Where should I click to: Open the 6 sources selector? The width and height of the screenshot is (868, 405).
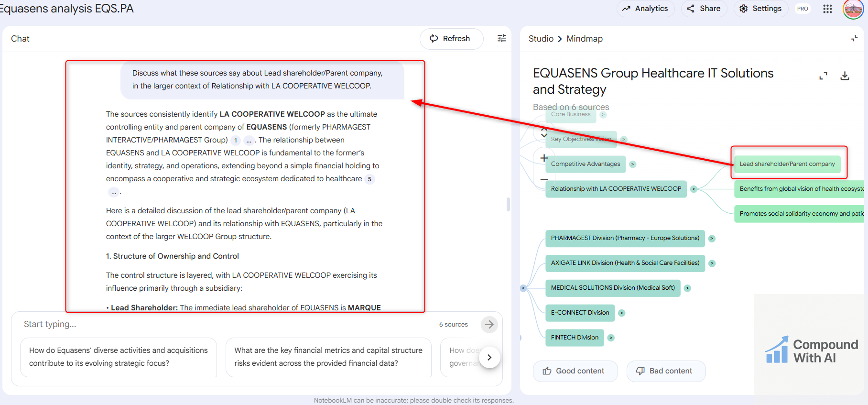point(454,325)
